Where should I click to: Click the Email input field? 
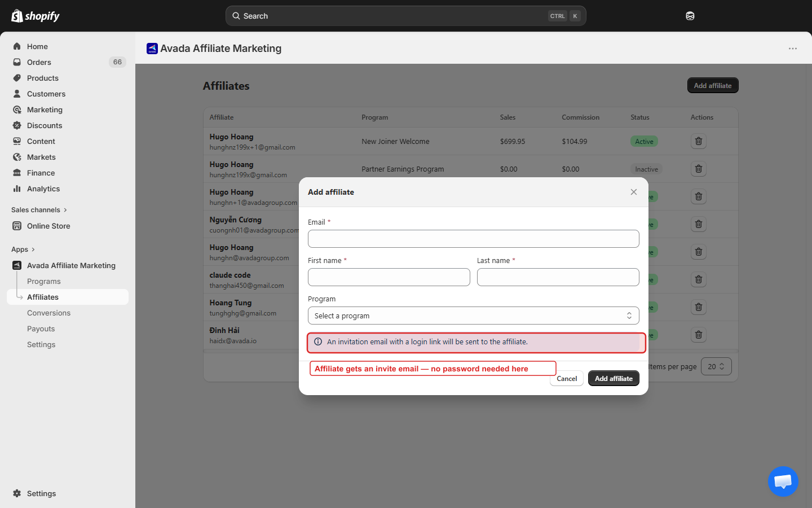pos(474,239)
